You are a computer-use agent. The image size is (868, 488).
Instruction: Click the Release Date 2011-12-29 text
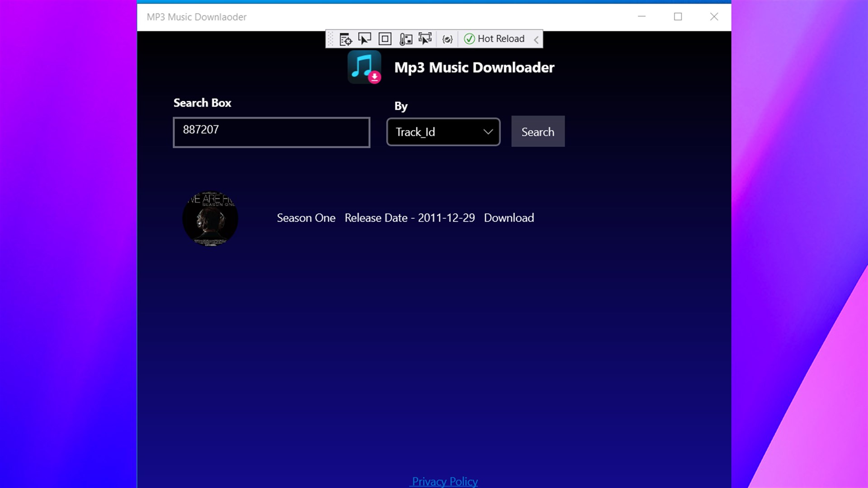point(409,218)
